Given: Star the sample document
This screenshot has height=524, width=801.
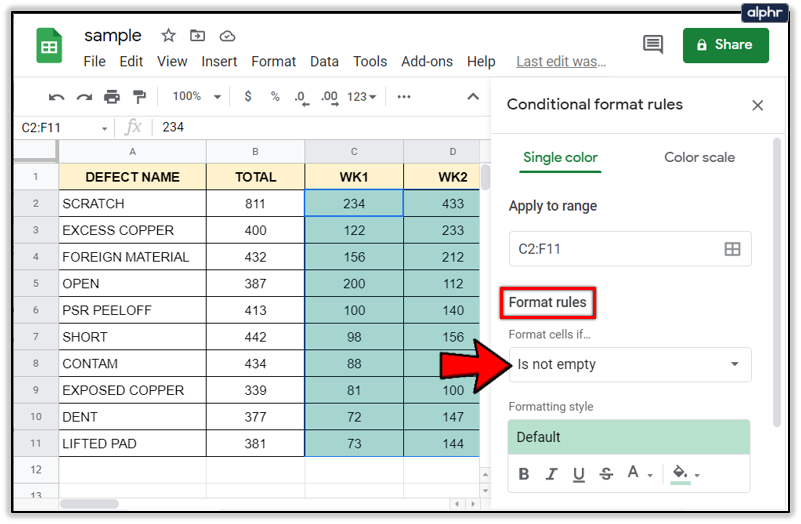Looking at the screenshot, I should tap(168, 35).
